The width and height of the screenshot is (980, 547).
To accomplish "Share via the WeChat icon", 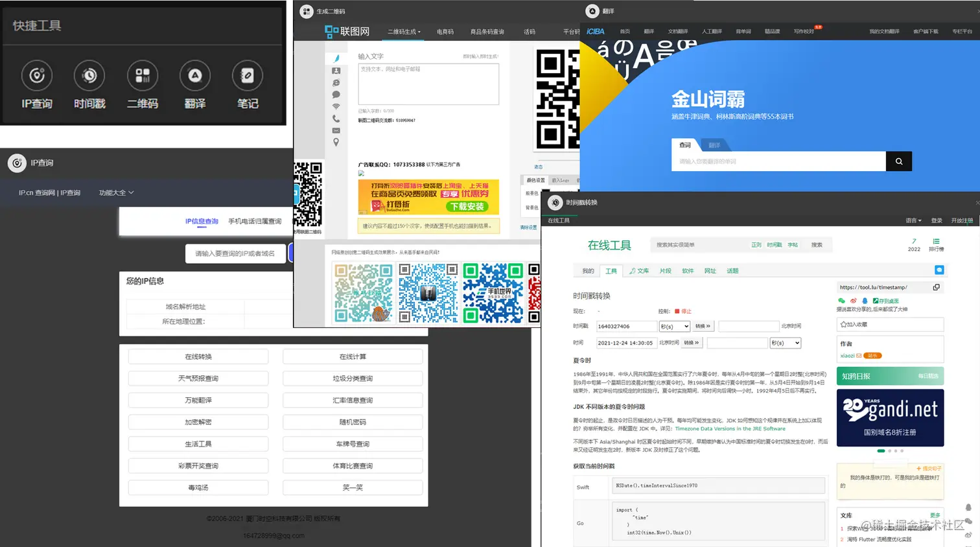I will [841, 301].
